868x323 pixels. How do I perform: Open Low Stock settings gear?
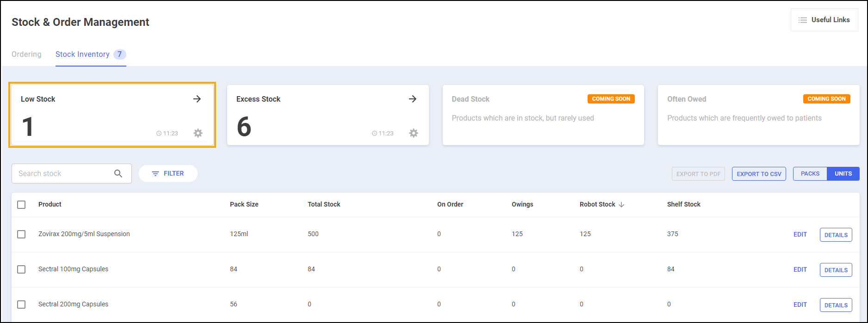pos(198,133)
